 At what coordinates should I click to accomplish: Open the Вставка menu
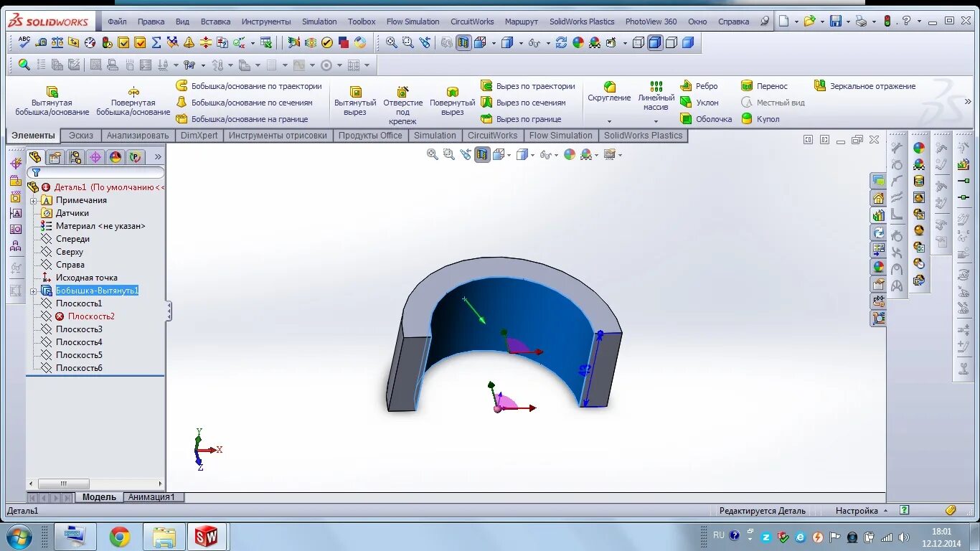pos(215,22)
